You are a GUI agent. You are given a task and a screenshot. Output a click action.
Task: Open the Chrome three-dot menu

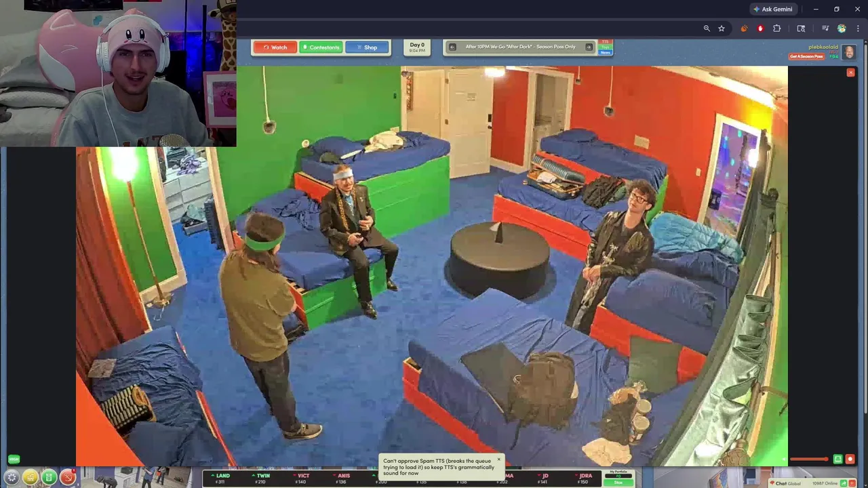859,28
